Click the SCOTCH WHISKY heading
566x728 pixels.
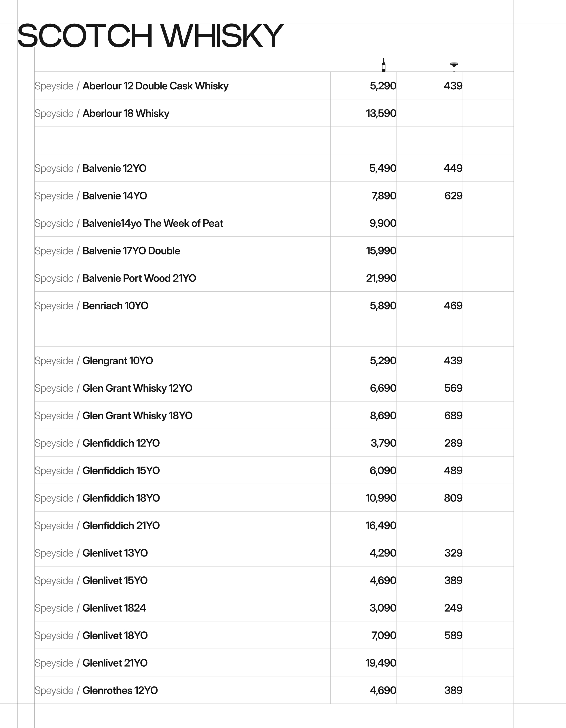pyautogui.click(x=150, y=35)
